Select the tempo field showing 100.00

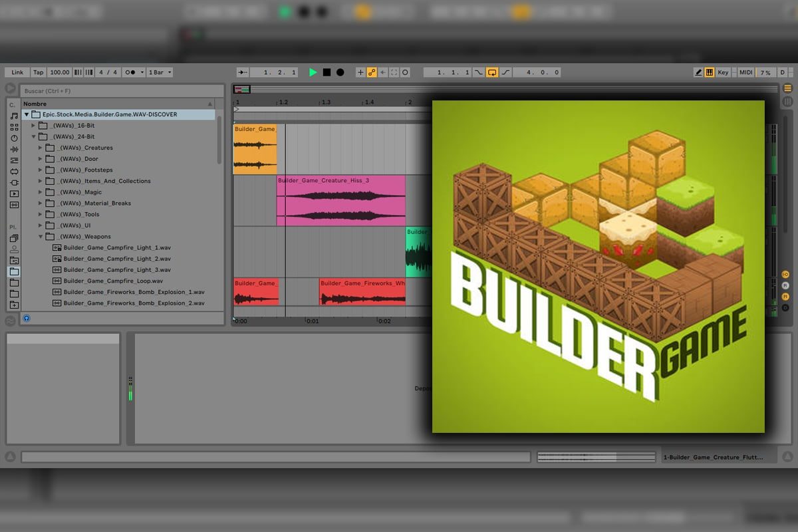point(59,72)
